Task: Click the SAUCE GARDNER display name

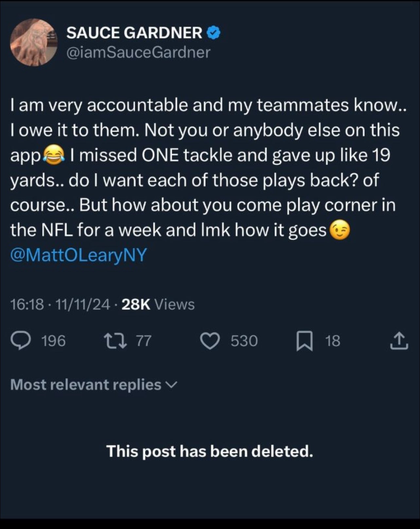Action: (x=134, y=33)
